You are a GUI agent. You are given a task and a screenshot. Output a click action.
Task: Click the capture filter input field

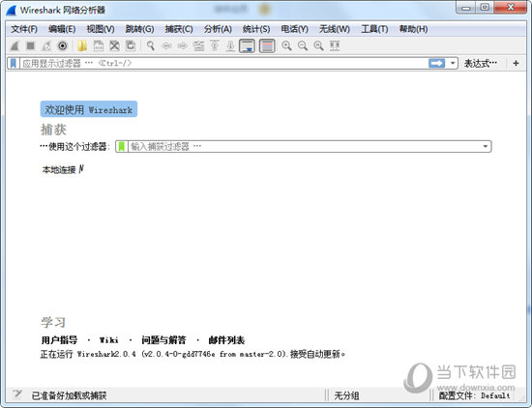[305, 147]
